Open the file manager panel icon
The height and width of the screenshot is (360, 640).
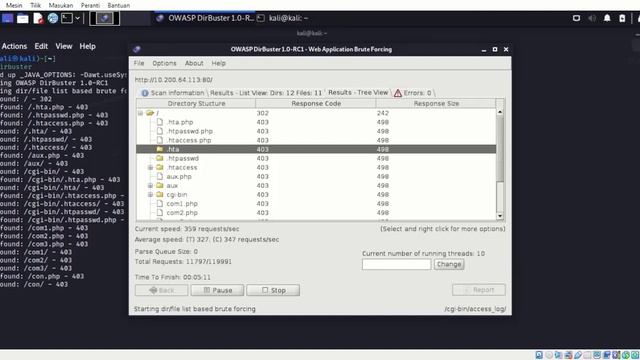coord(22,18)
